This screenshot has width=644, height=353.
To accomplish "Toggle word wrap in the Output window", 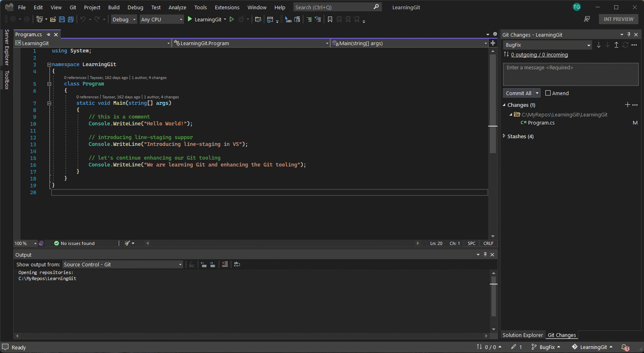I will [237, 264].
